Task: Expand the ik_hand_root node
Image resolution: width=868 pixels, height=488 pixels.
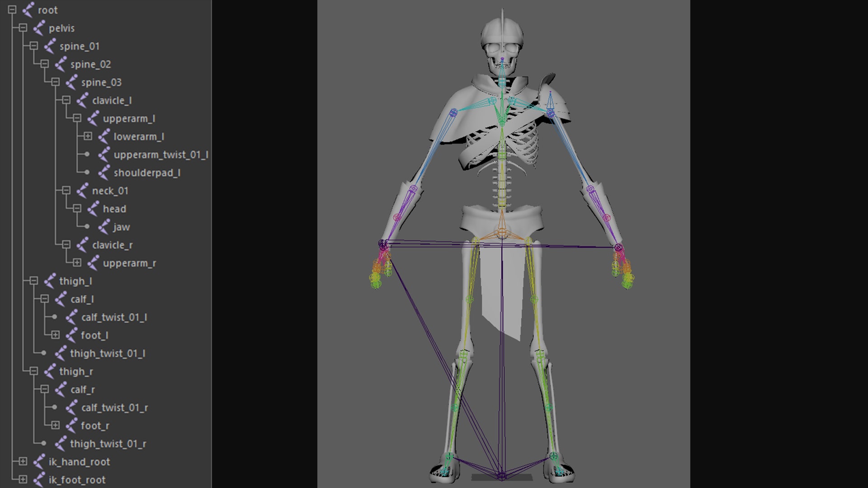Action: point(23,461)
